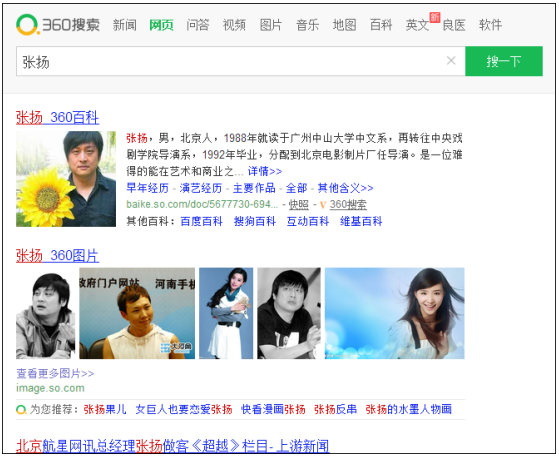Click the recommended search 张扬果儿
Image resolution: width=559 pixels, height=456 pixels.
click(x=105, y=409)
